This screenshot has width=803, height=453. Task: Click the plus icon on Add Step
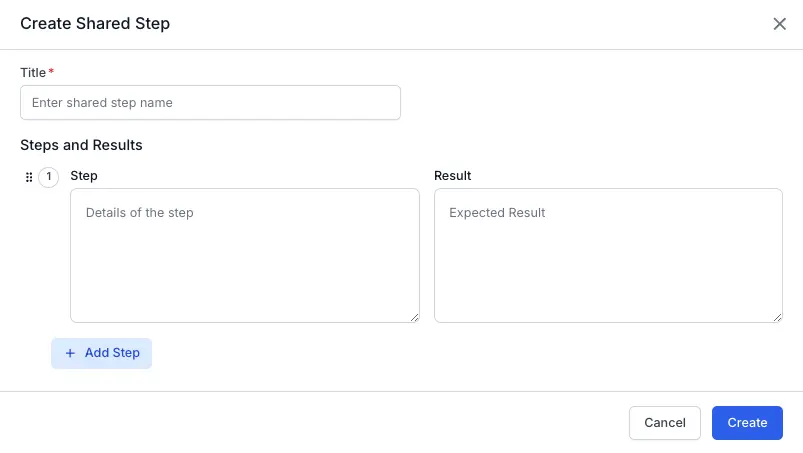click(70, 353)
